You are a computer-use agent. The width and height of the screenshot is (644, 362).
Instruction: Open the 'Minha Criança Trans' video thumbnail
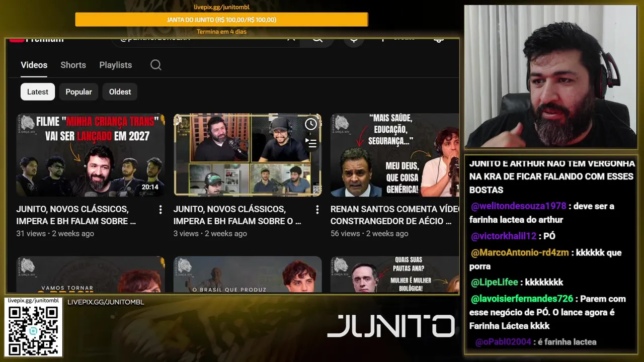point(91,155)
